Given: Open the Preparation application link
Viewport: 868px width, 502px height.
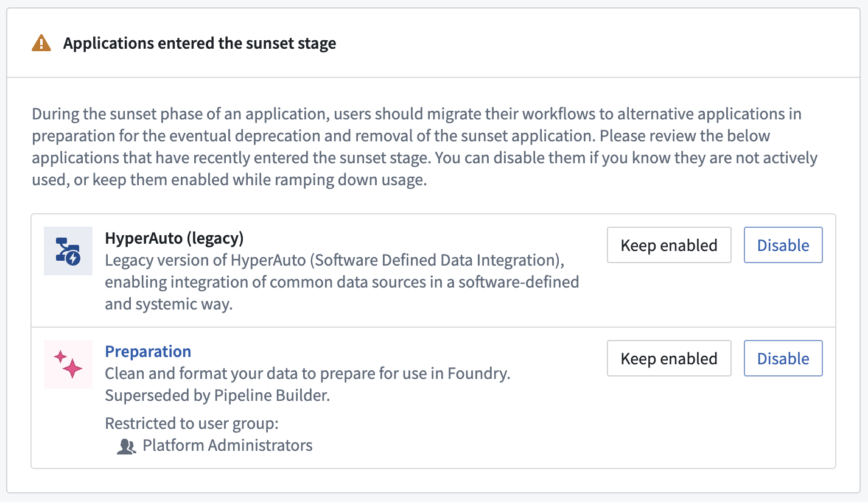Looking at the screenshot, I should tap(148, 352).
